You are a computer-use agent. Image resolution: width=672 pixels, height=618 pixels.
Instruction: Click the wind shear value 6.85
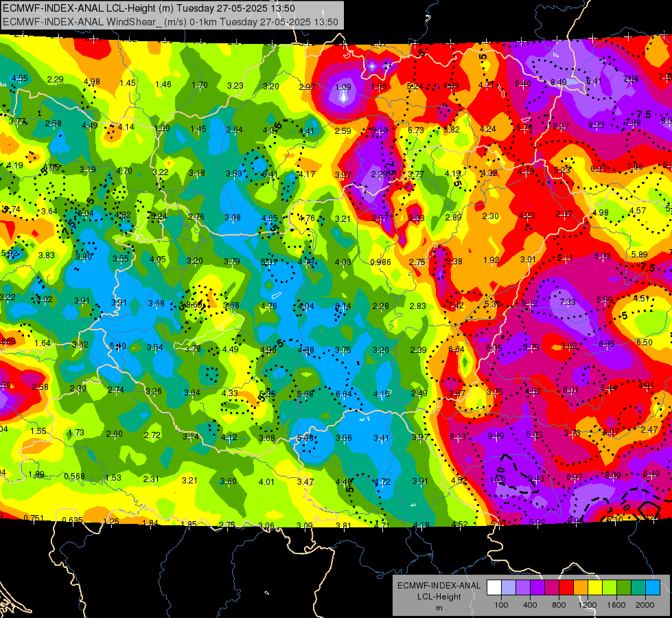tap(606, 343)
